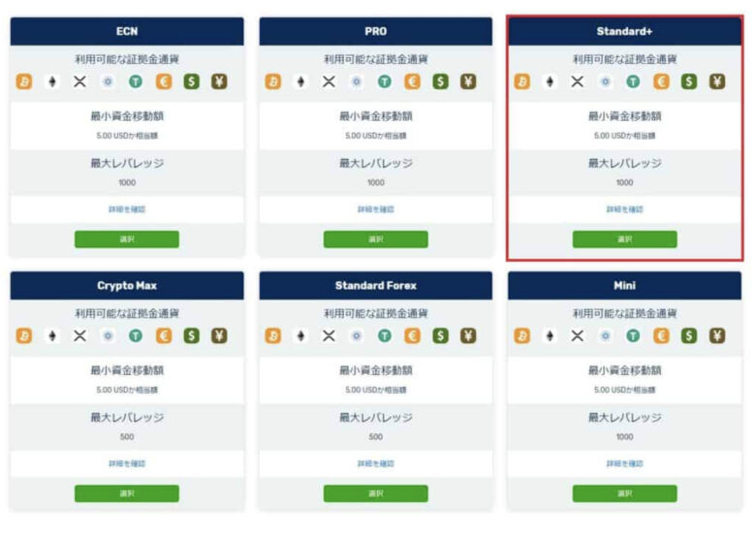This screenshot has height=541, width=756.
Task: Open details link under ECN card
Action: click(x=127, y=209)
